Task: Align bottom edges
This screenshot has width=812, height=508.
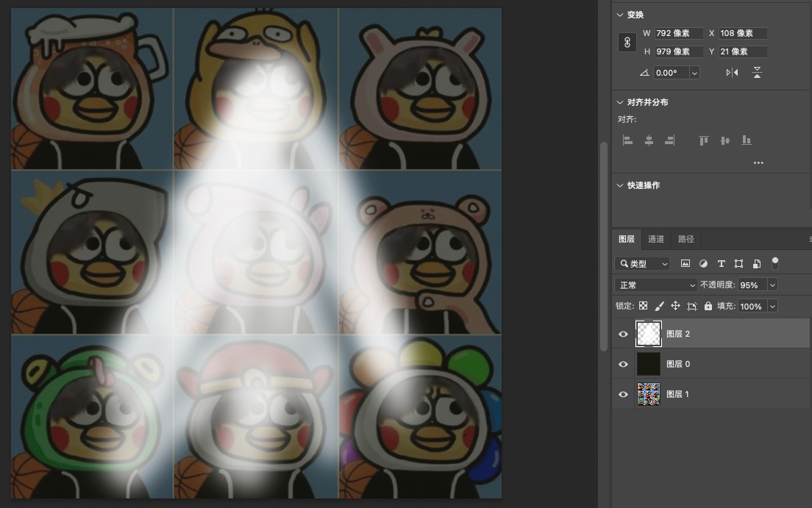Action: click(x=747, y=140)
